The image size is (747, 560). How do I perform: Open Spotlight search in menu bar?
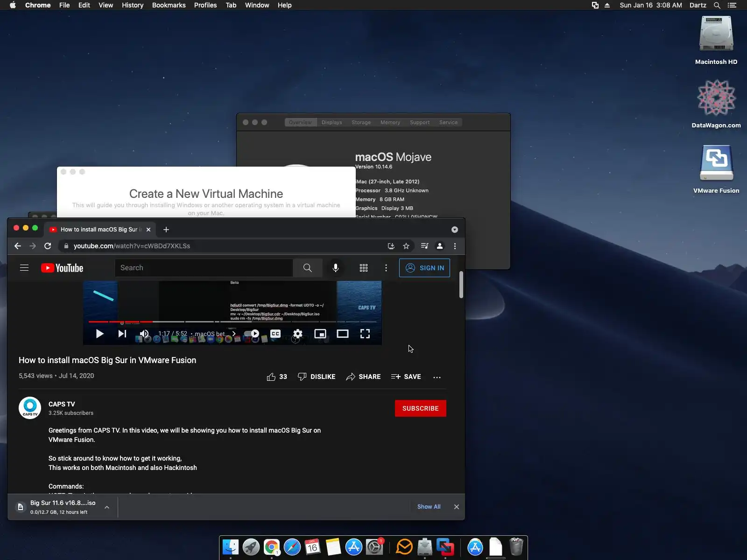pos(717,5)
